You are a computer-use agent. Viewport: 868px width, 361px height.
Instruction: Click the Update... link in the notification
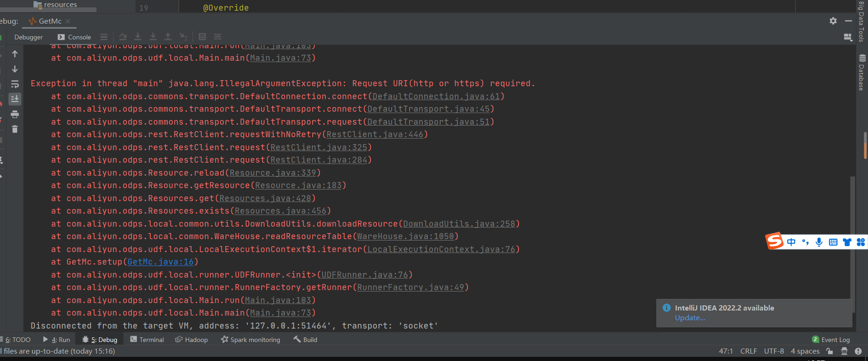click(x=690, y=318)
